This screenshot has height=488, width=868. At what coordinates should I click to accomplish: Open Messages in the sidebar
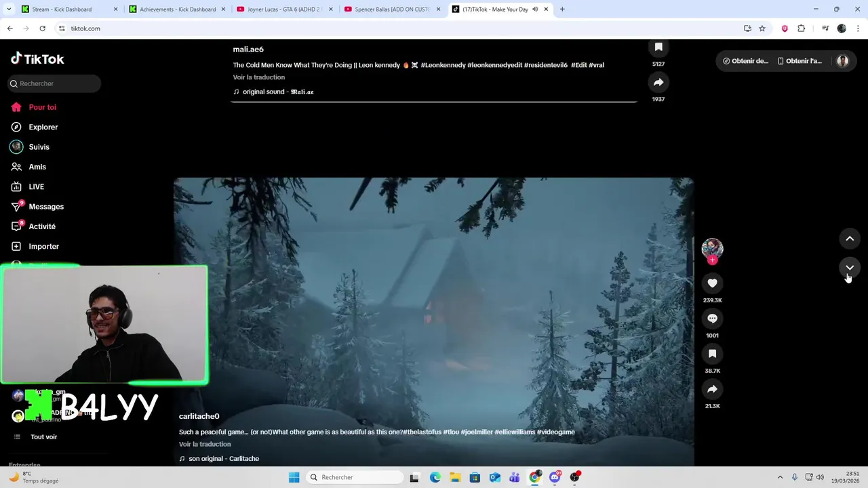click(x=37, y=207)
